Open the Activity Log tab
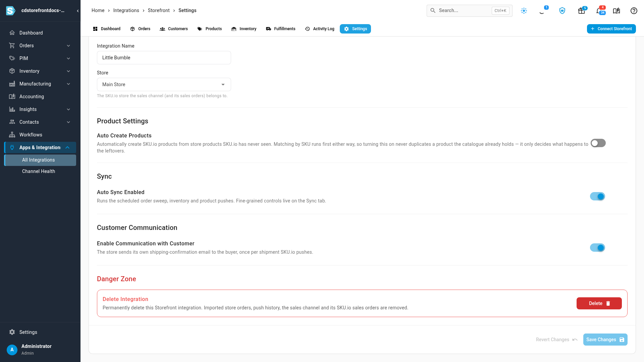644x362 pixels. click(320, 29)
